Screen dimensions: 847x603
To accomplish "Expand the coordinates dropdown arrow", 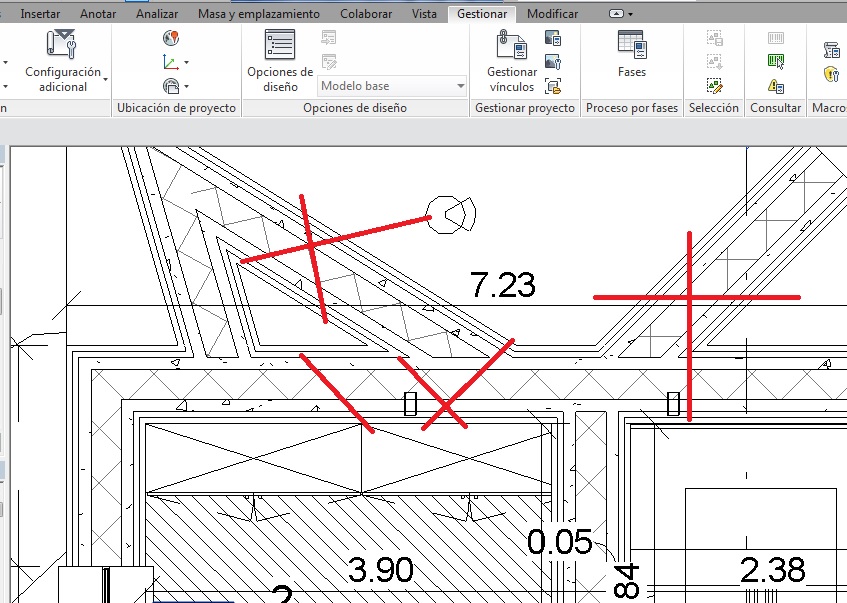I will (x=186, y=63).
